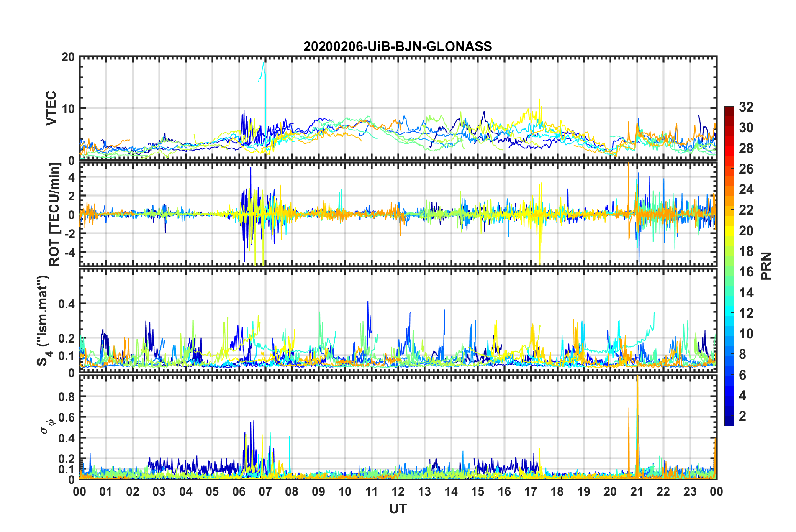Click the 06 hour tick on x-axis
796x532 pixels.
239,491
